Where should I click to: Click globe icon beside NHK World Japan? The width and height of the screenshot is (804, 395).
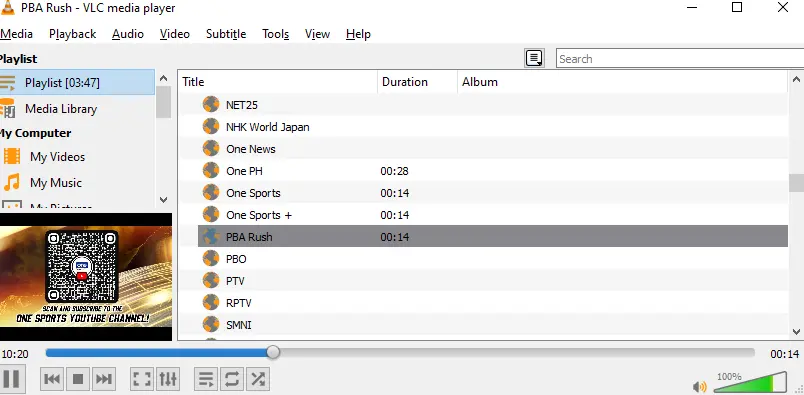(x=211, y=126)
